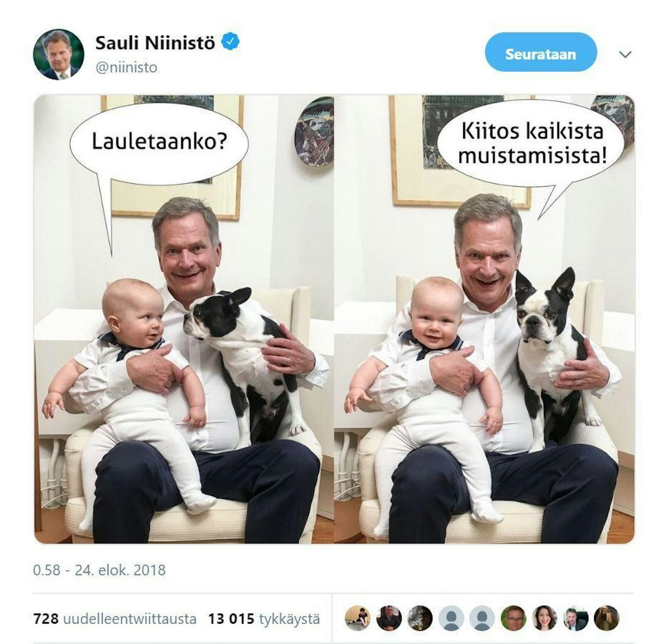Screen dimensions: 671x644
Task: Click the last liker avatar
Action: tap(606, 618)
